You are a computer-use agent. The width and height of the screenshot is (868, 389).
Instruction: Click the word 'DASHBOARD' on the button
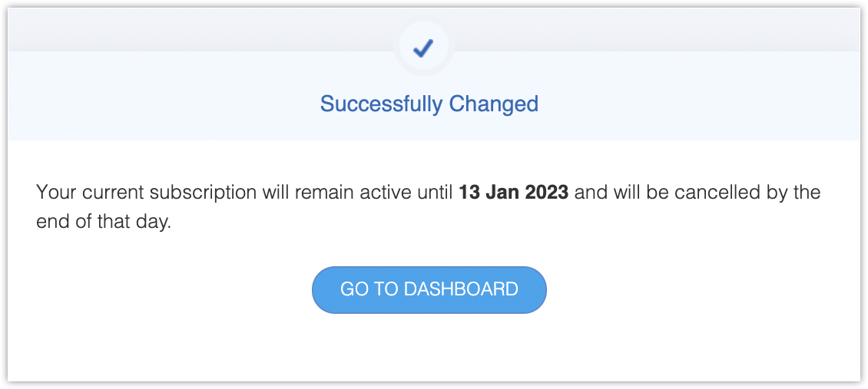coord(461,289)
